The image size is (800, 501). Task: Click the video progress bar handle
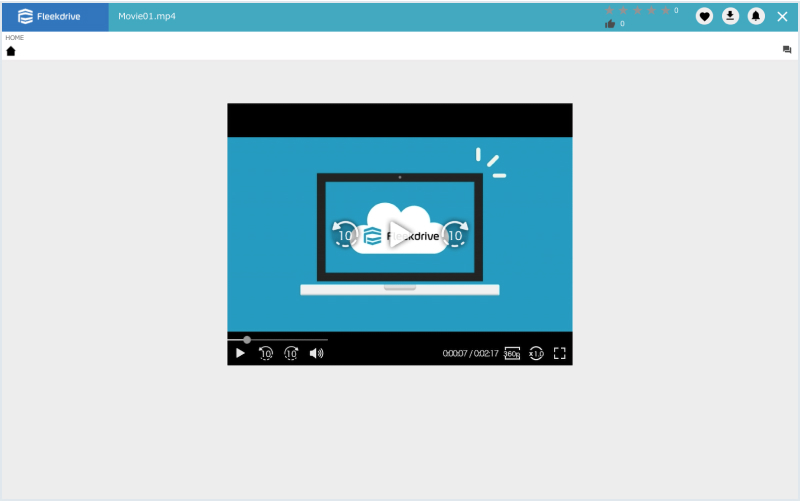(x=247, y=340)
